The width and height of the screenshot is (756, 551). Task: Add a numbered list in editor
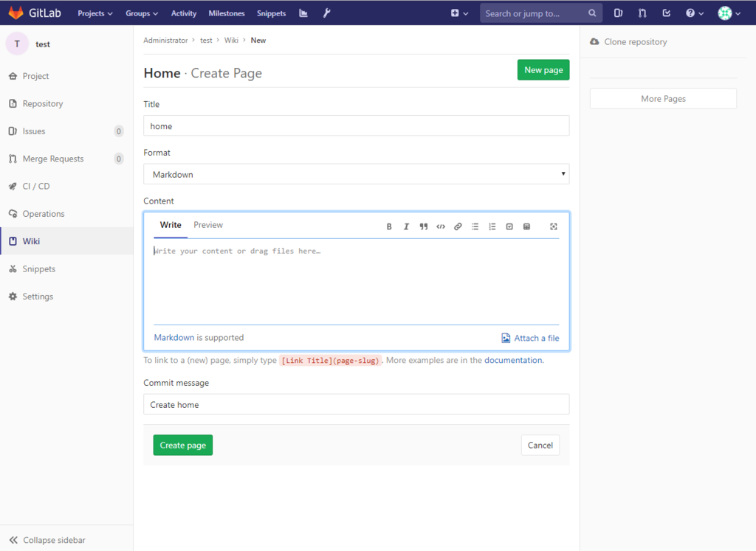point(492,226)
